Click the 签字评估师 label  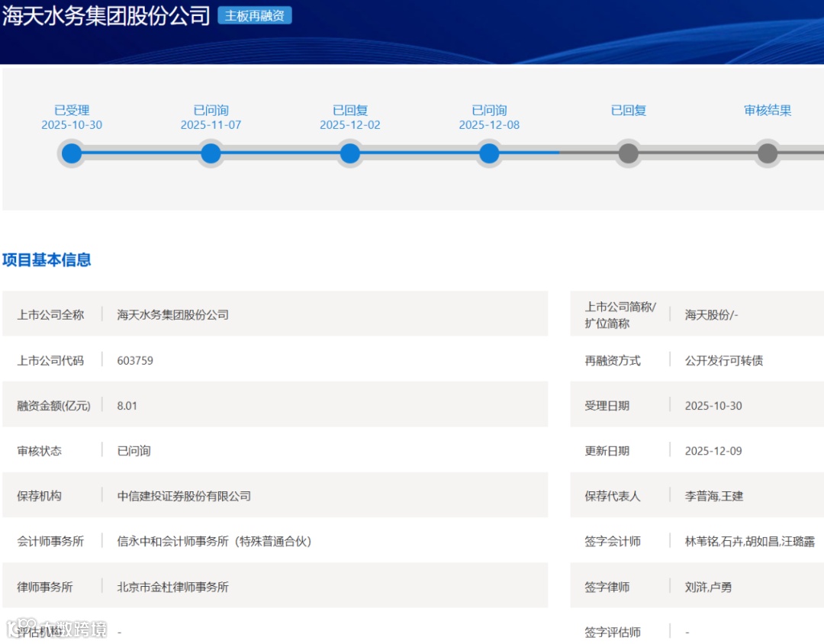[613, 633]
